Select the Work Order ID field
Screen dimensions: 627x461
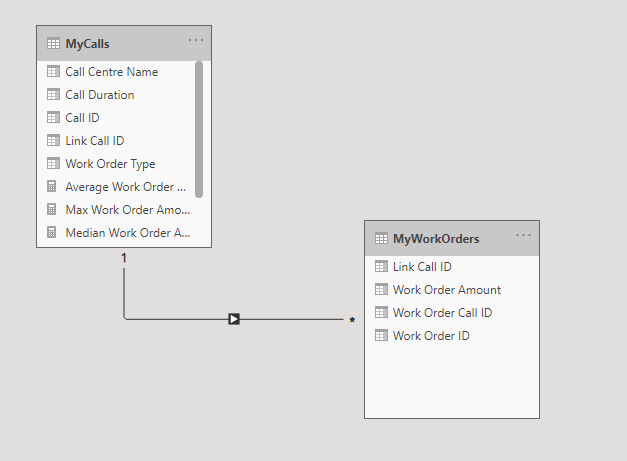(431, 336)
